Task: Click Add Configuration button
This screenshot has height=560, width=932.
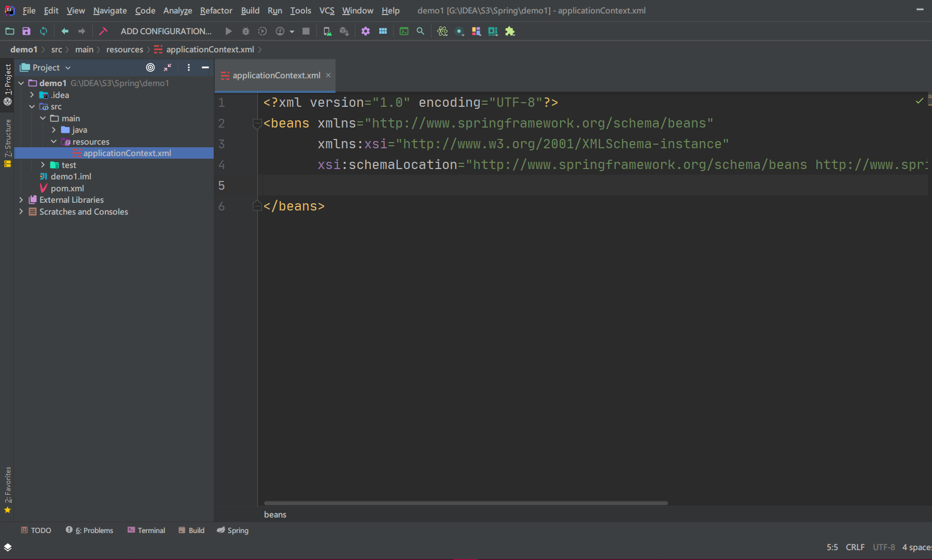Action: click(166, 31)
